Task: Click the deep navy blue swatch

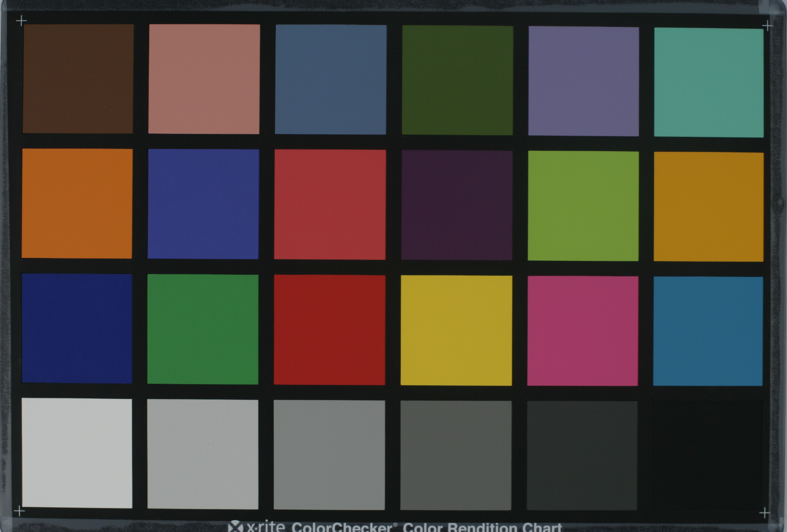Action: click(77, 329)
